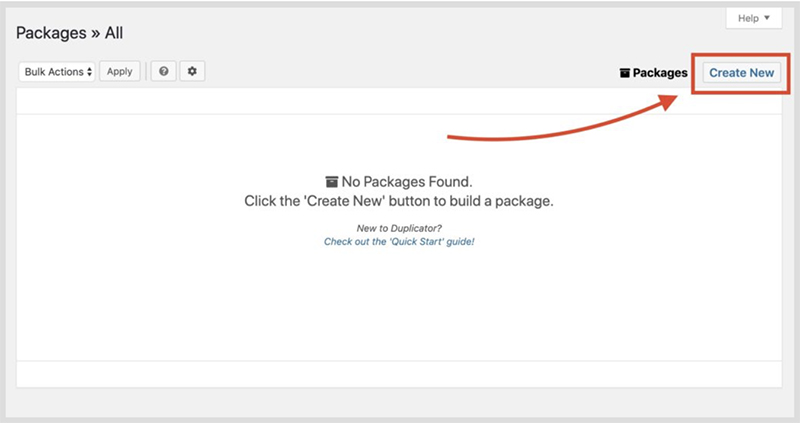This screenshot has height=423, width=800.
Task: Click the 'No Packages Found.' message text
Action: point(407,182)
